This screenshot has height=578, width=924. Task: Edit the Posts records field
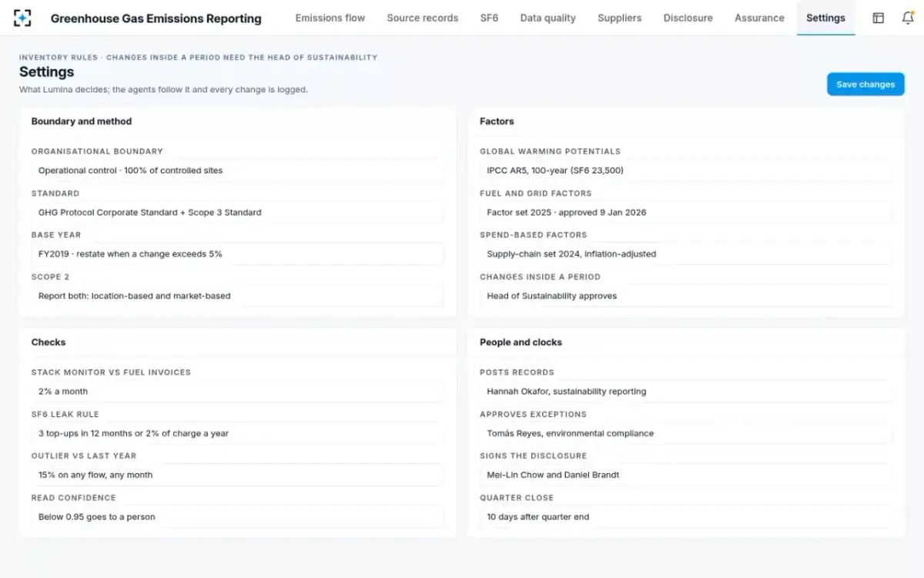[x=686, y=391]
